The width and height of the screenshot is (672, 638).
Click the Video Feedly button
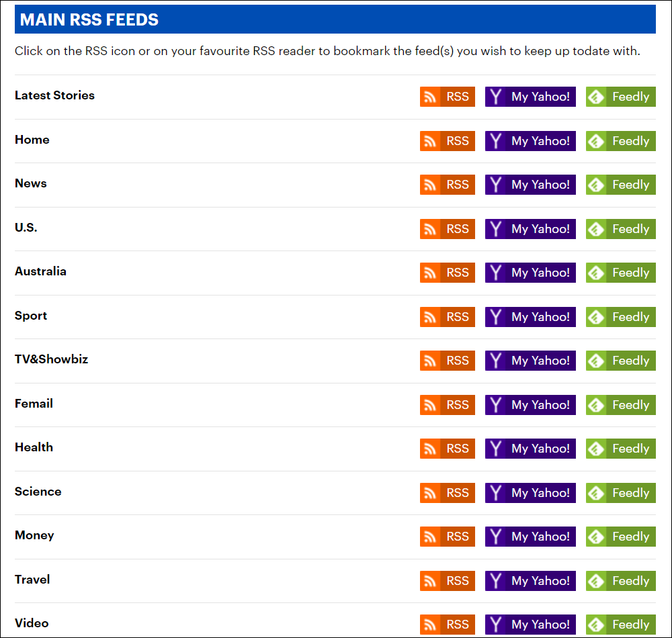pos(620,625)
